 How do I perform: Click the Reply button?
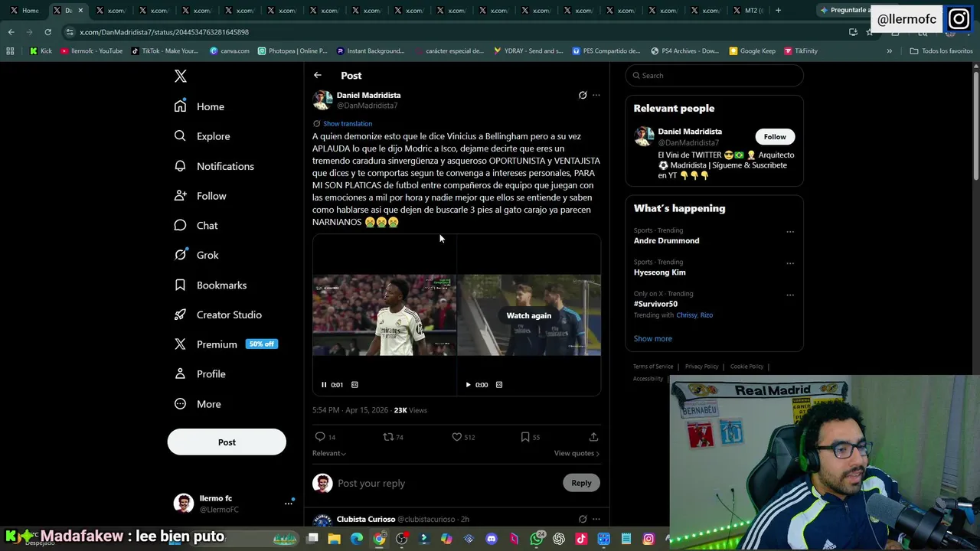coord(581,483)
